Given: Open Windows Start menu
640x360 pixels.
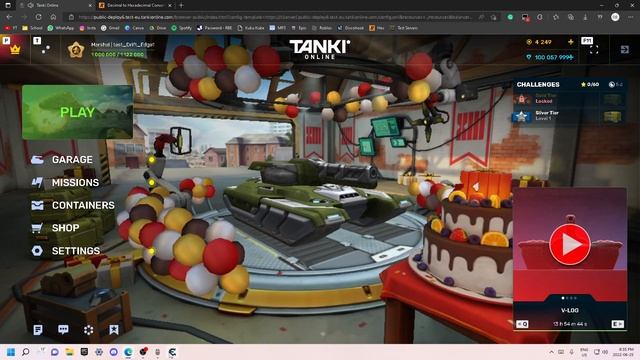Looking at the screenshot, I should pyautogui.click(x=11, y=352).
